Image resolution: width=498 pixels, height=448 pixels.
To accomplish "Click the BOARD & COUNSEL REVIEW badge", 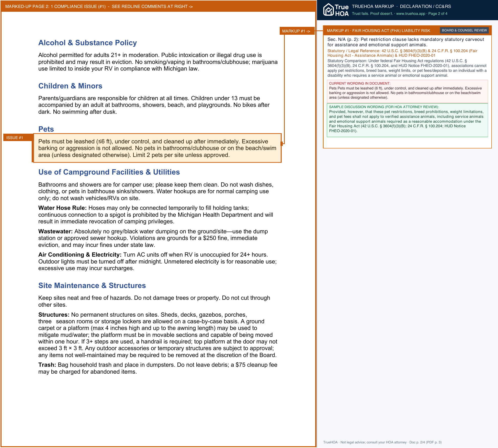I will [464, 30].
